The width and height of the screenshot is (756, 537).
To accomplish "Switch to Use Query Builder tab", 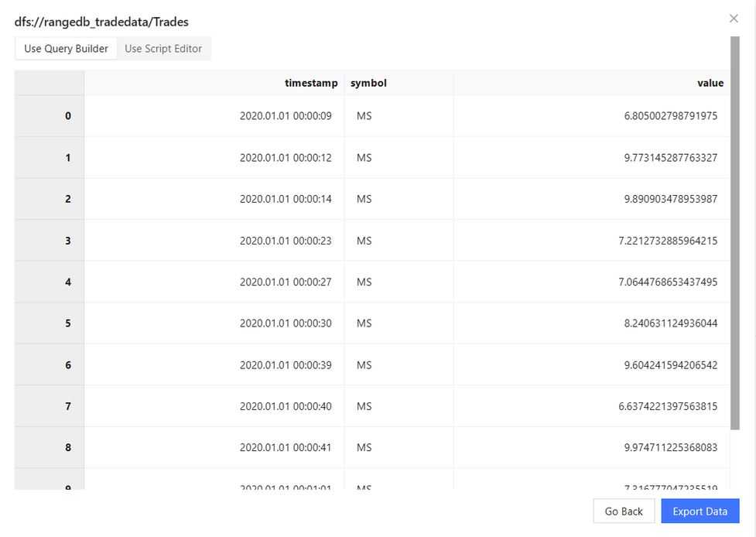I will pos(66,49).
